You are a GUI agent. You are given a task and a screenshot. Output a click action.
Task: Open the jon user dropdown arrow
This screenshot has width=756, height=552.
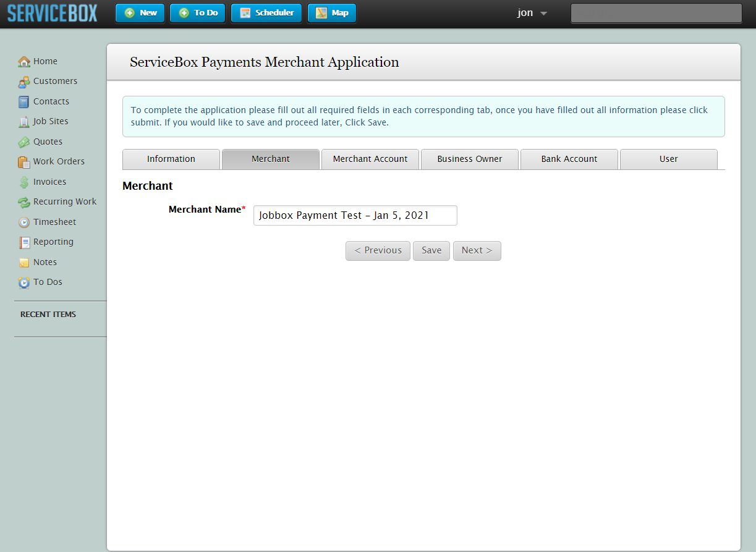pos(543,14)
